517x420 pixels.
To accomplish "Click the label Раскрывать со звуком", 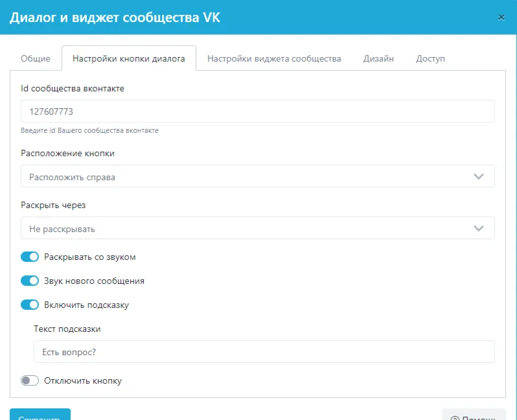I will point(89,257).
